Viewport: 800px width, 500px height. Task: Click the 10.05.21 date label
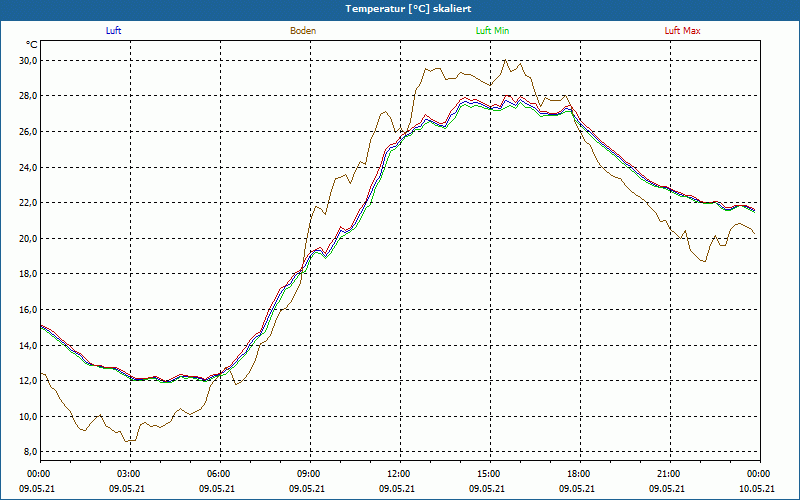tap(757, 488)
